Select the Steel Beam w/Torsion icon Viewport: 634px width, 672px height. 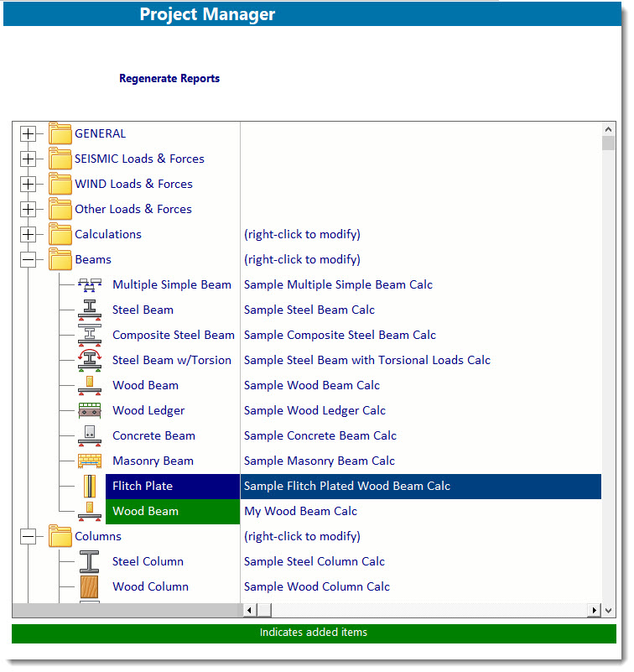[x=89, y=361]
